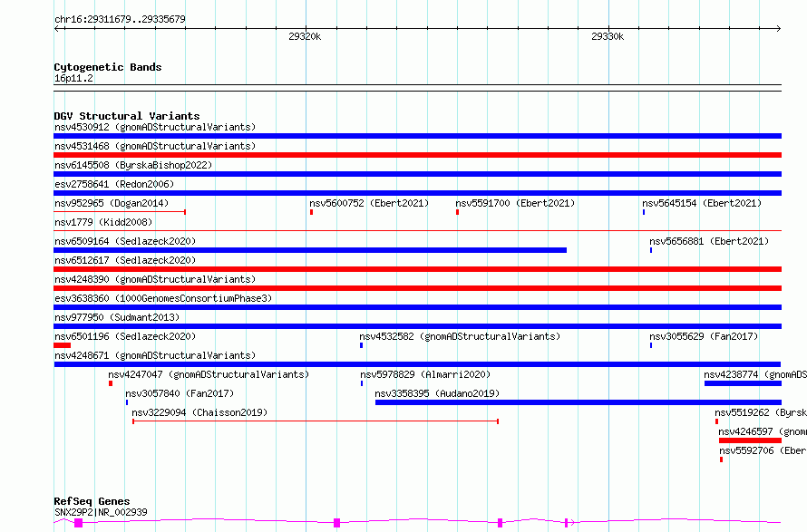
Task: Select blue marker under nsv3057840
Action: 127,402
